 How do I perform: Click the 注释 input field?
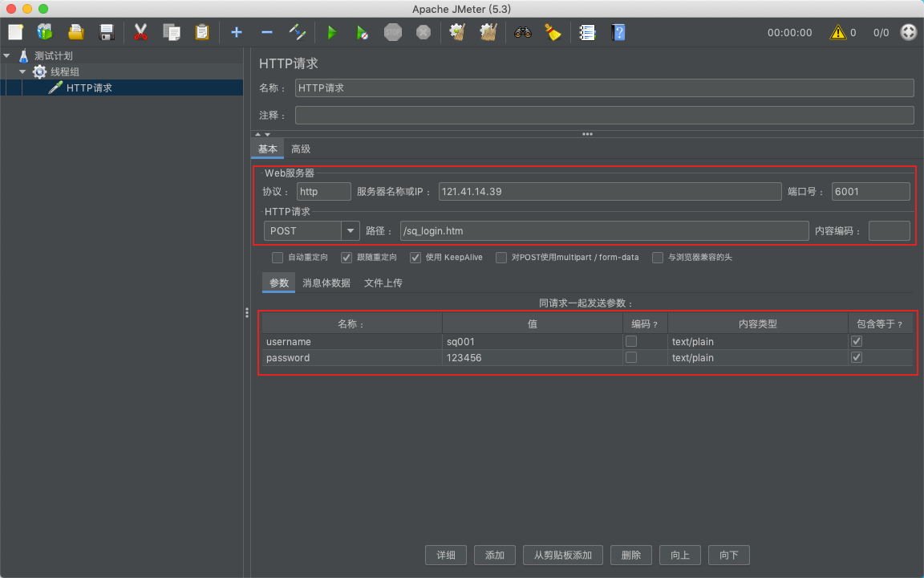pyautogui.click(x=605, y=115)
